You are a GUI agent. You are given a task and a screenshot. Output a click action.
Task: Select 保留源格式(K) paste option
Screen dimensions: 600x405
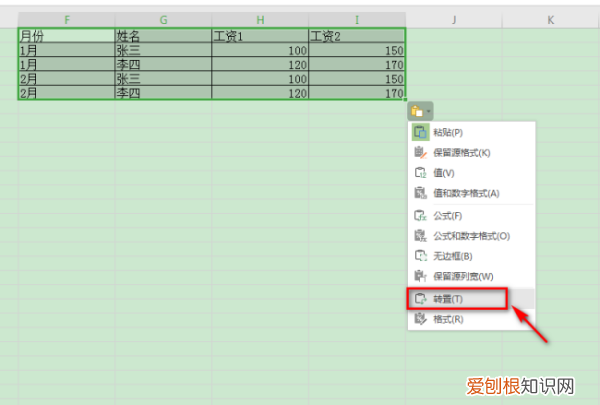pyautogui.click(x=471, y=153)
